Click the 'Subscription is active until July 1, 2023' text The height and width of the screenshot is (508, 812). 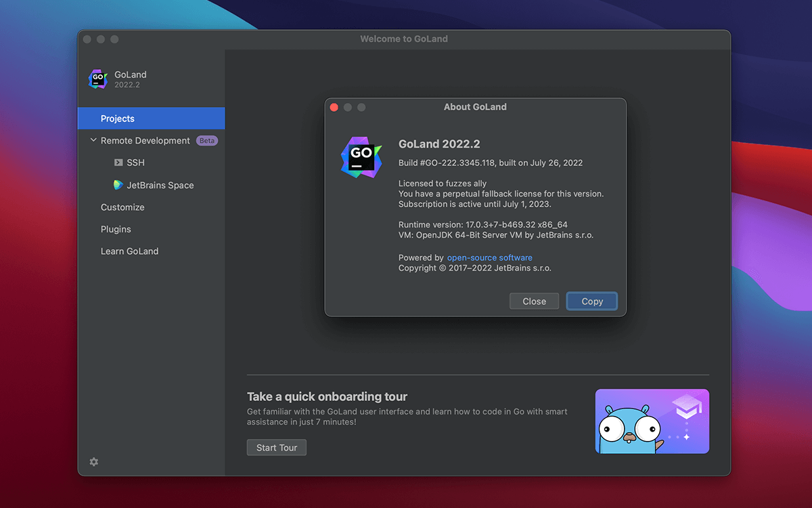(475, 204)
